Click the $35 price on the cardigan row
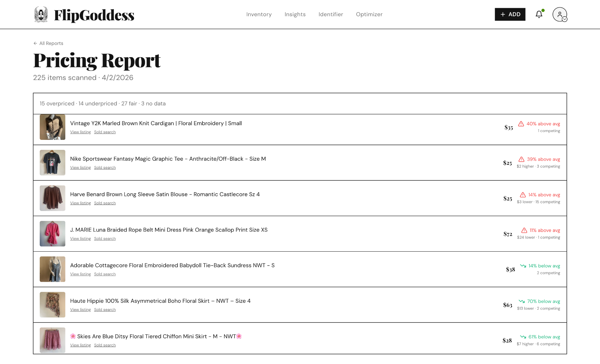 point(508,127)
